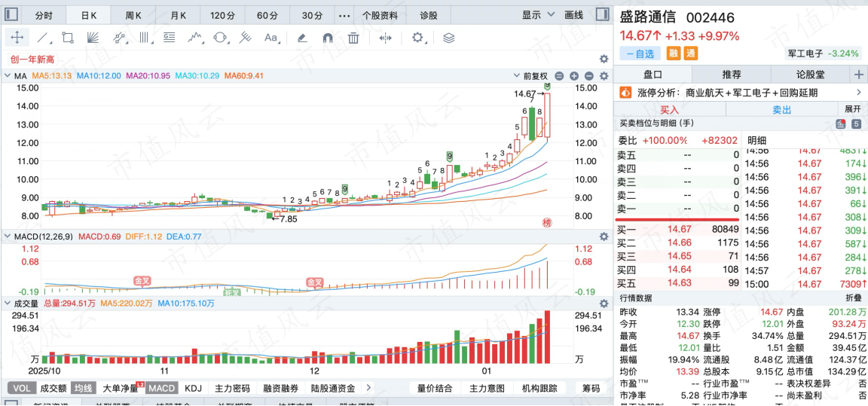
Task: Select the crosshair move tool
Action: click(x=17, y=38)
